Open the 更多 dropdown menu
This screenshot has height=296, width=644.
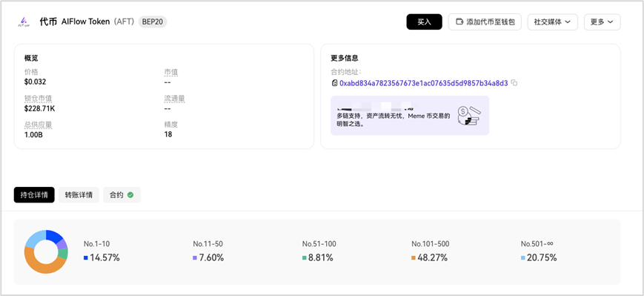pyautogui.click(x=602, y=22)
